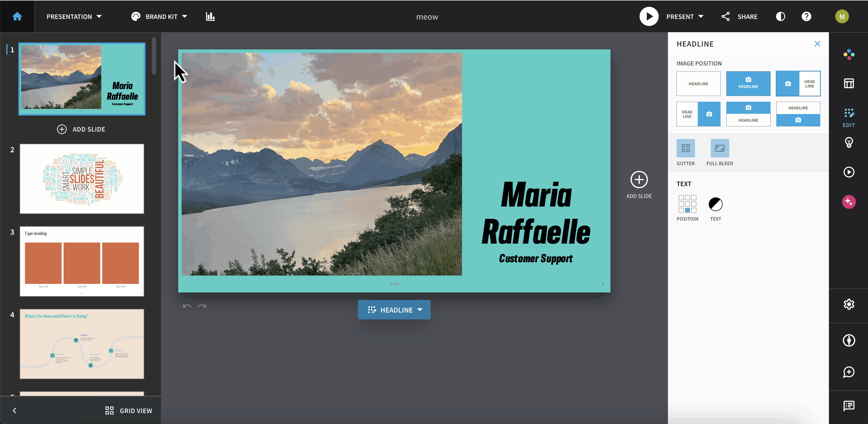Open help with the question mark icon
This screenshot has width=868, height=424.
click(806, 16)
